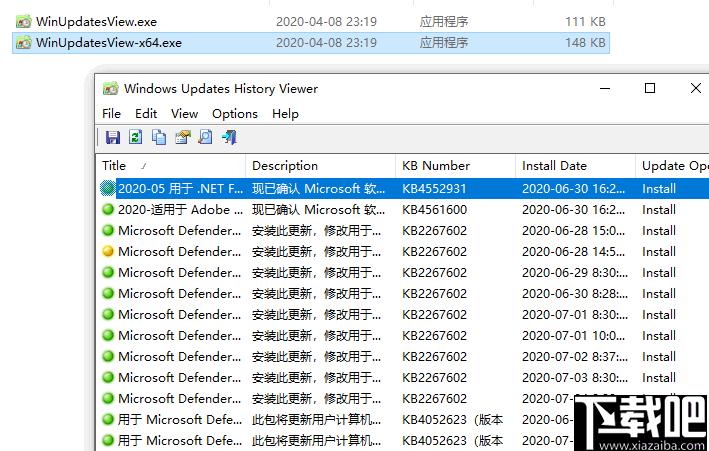Click the Find magnifier toolbar icon
Screen dimensions: 709x451
point(205,137)
